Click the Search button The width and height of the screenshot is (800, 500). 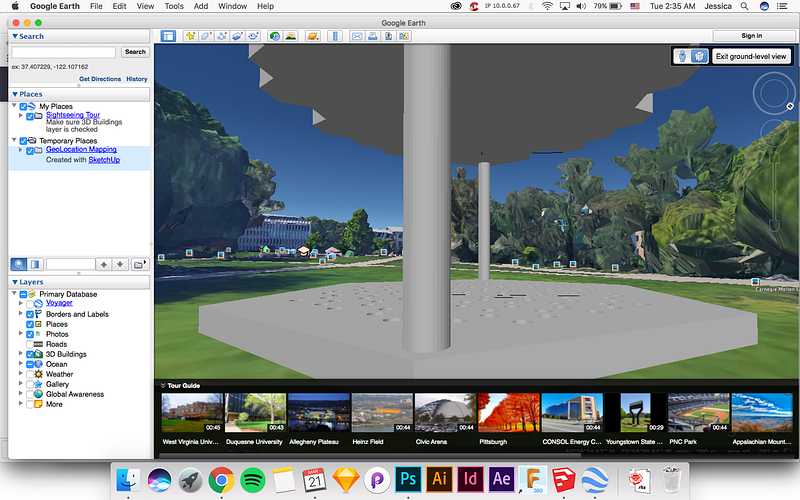tap(135, 52)
